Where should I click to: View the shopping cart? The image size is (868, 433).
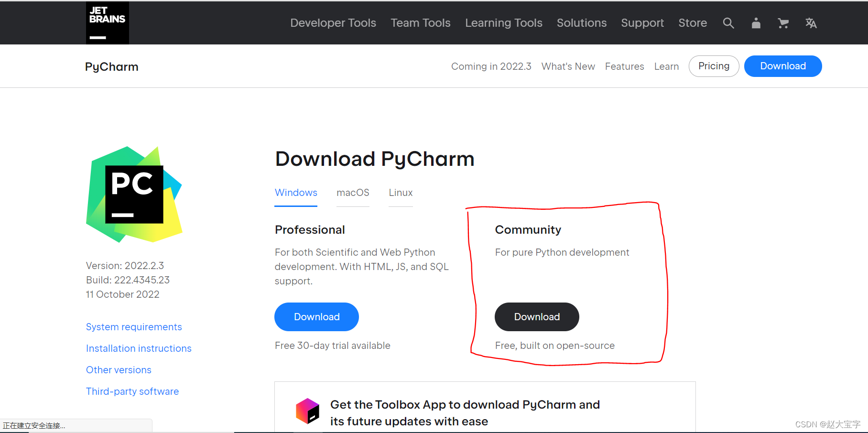[783, 22]
